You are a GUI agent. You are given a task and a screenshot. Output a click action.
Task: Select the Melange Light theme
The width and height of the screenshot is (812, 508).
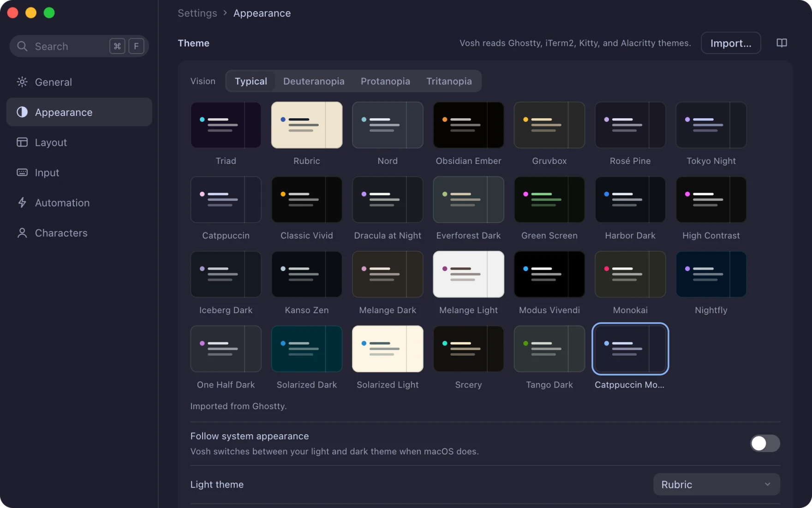click(468, 274)
